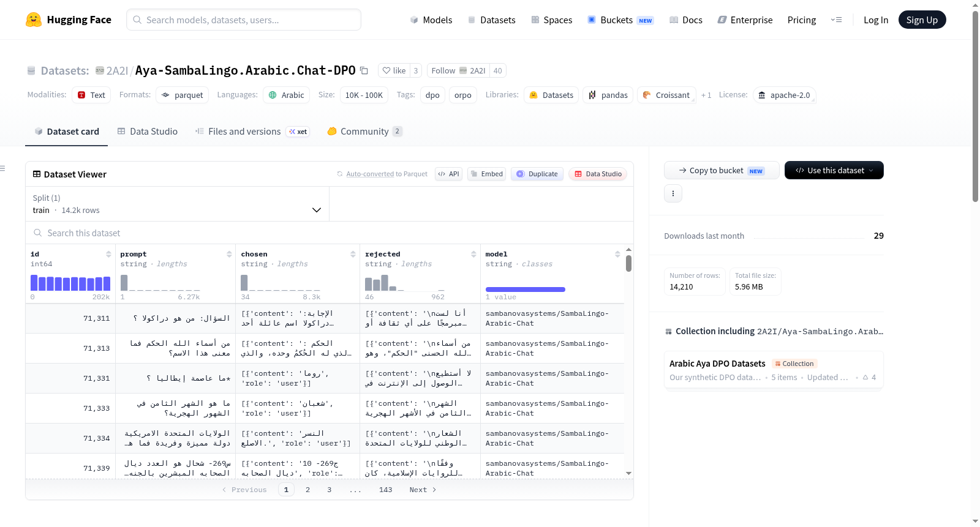
Task: Click the Embed button
Action: pyautogui.click(x=487, y=174)
